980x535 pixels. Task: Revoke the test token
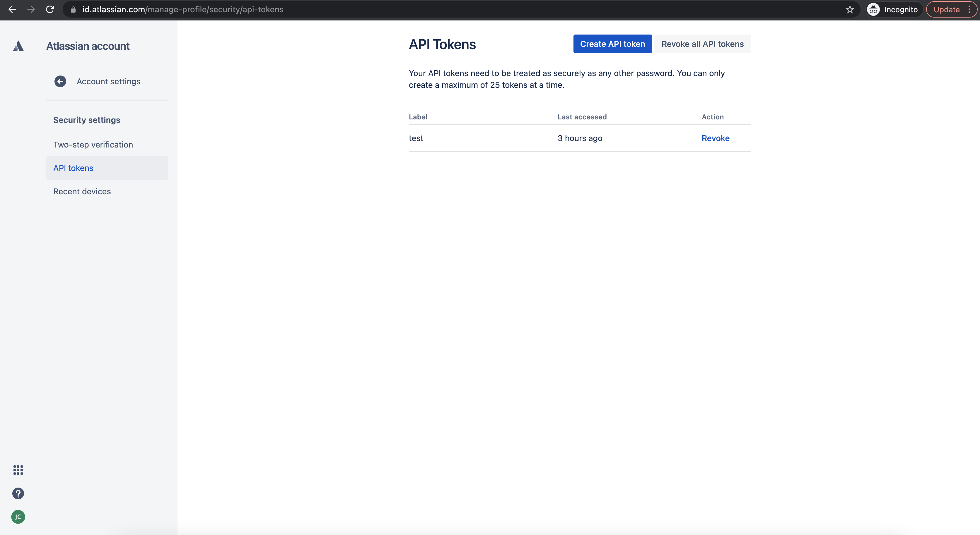[715, 138]
